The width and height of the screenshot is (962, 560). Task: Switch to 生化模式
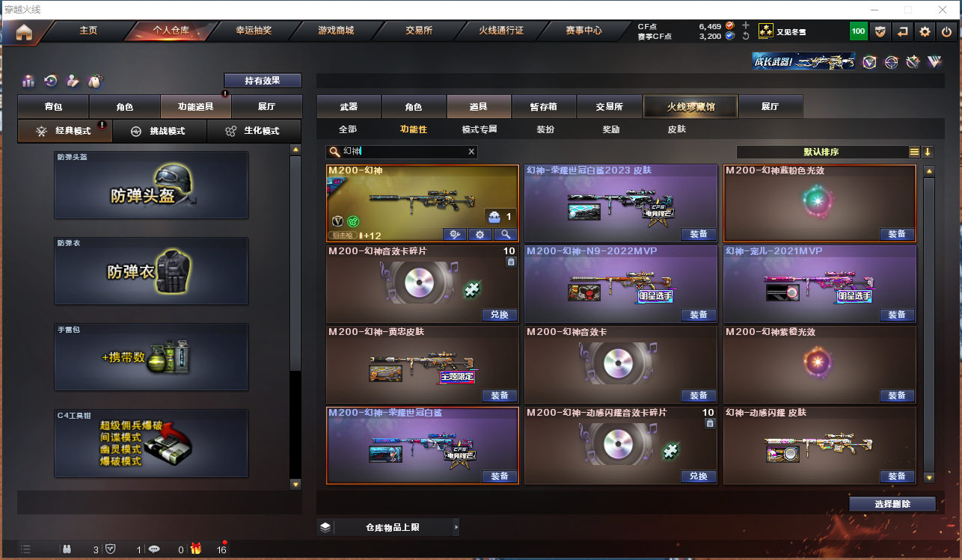click(254, 131)
